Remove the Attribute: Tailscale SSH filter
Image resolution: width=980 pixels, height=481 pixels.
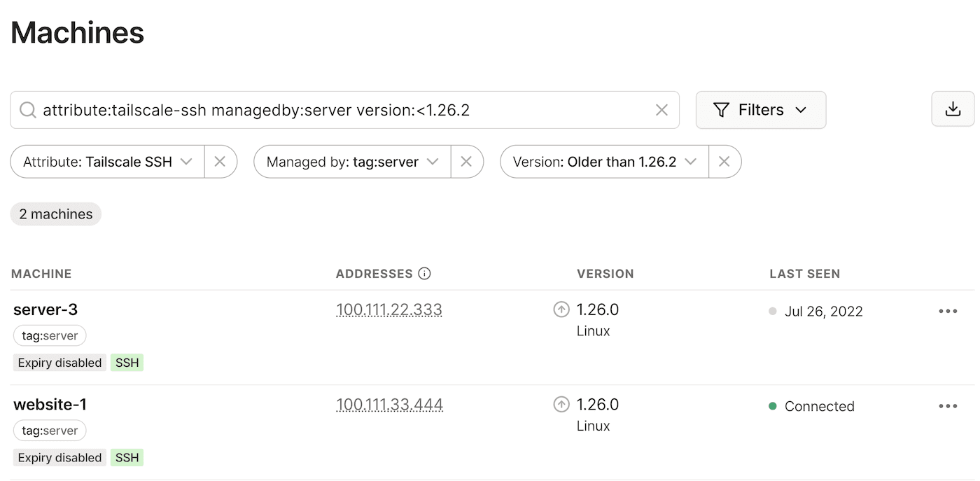click(220, 162)
